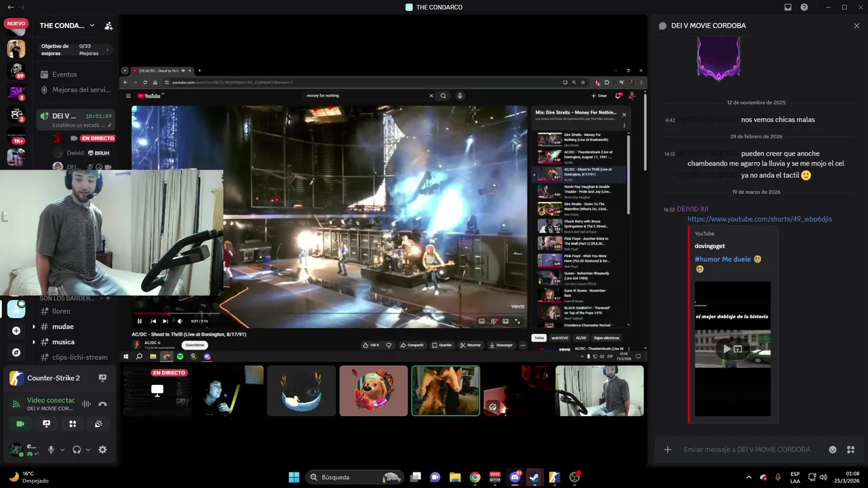Viewport: 868px width, 488px height.
Task: Open Eventos in the channel list
Action: (64, 75)
